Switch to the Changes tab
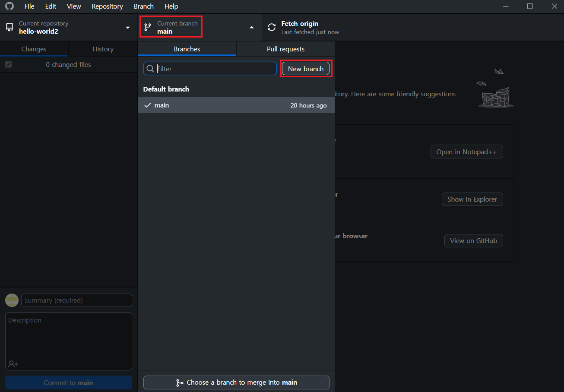 [34, 49]
